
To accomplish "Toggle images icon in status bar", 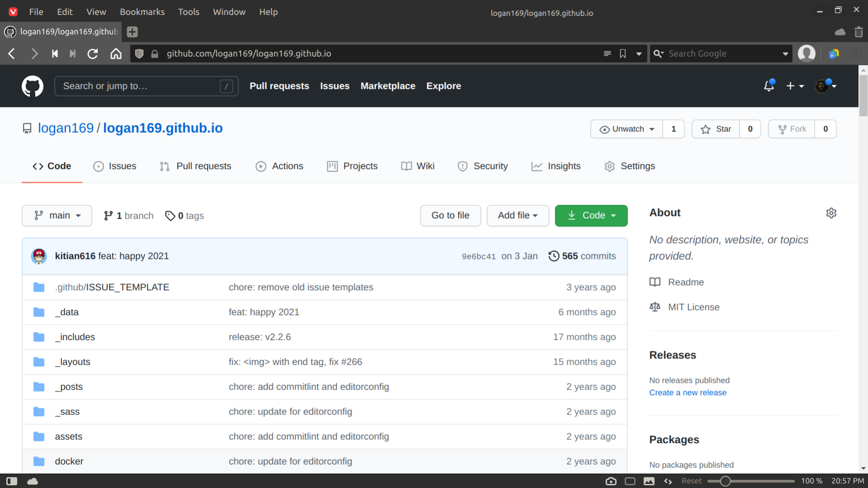I will (x=649, y=481).
